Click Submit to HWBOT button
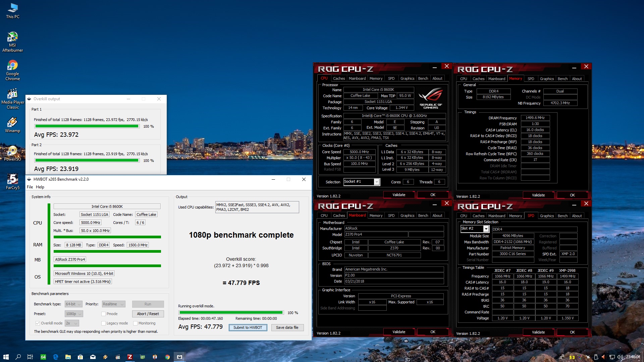The height and width of the screenshot is (362, 644). [248, 327]
